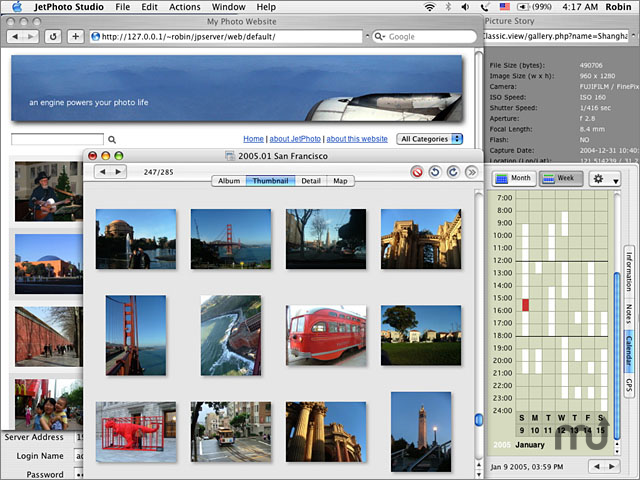Select the guitar player website thumbnail

coord(49,191)
